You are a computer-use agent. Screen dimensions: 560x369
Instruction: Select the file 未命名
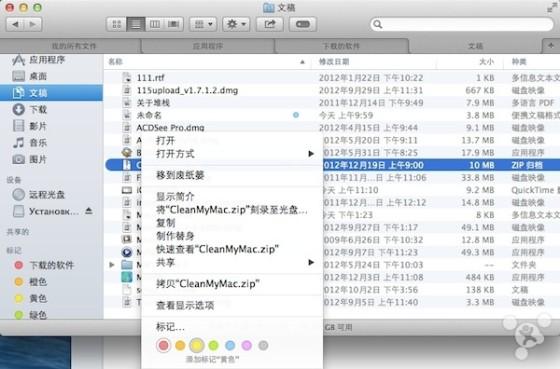(149, 115)
